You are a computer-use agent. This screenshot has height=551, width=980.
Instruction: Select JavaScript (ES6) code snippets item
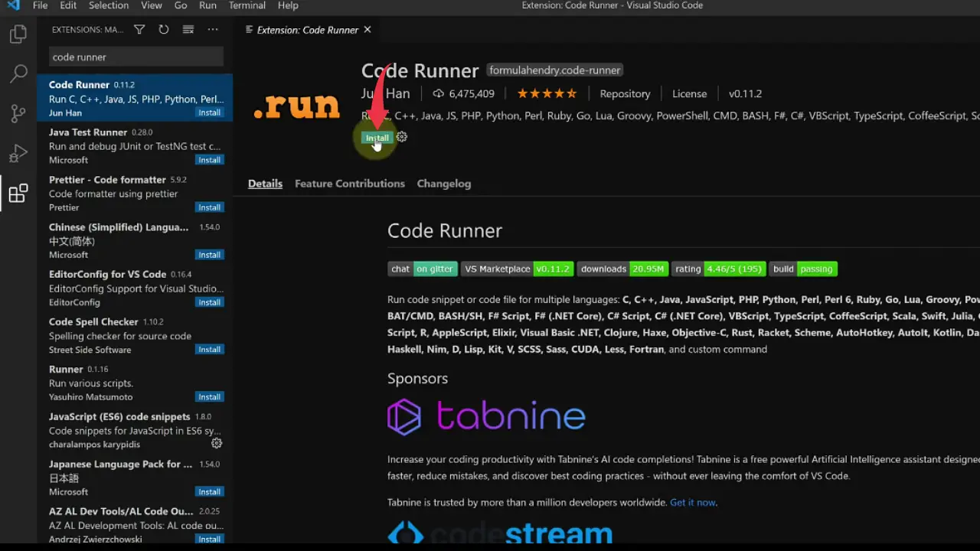point(135,430)
